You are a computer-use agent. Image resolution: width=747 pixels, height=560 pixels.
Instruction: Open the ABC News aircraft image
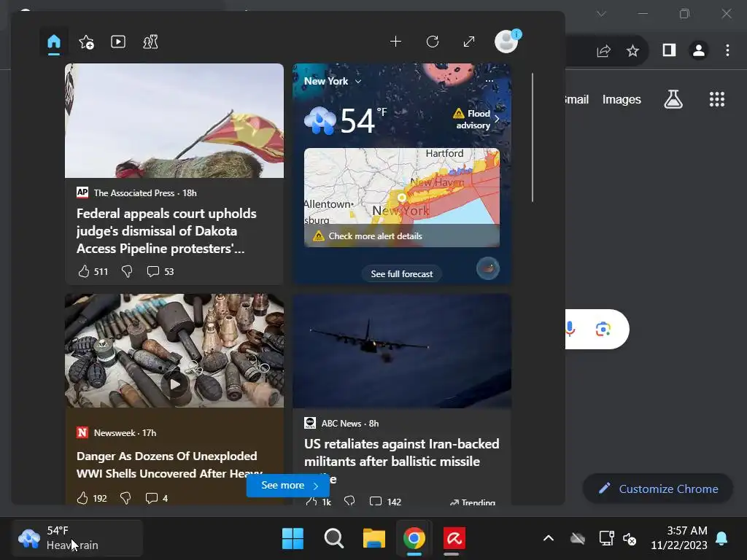pyautogui.click(x=402, y=351)
